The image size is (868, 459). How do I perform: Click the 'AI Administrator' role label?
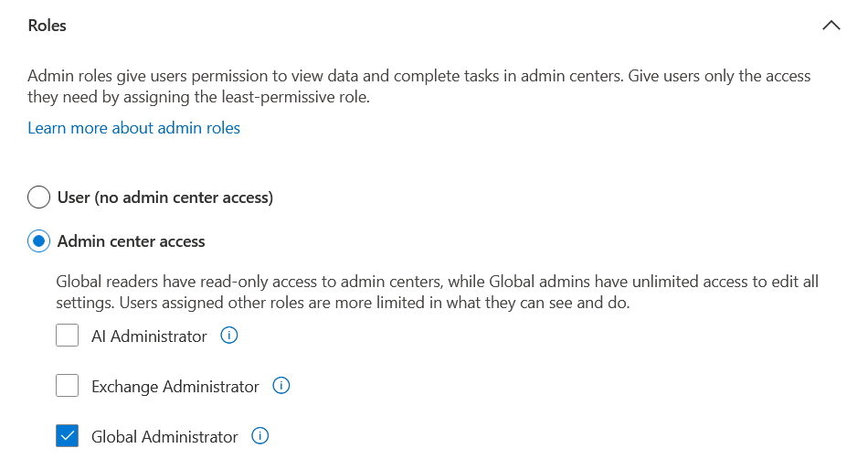[149, 336]
